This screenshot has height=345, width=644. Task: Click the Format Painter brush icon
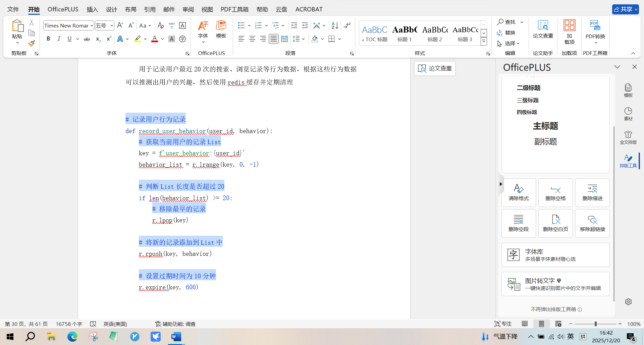pos(32,43)
